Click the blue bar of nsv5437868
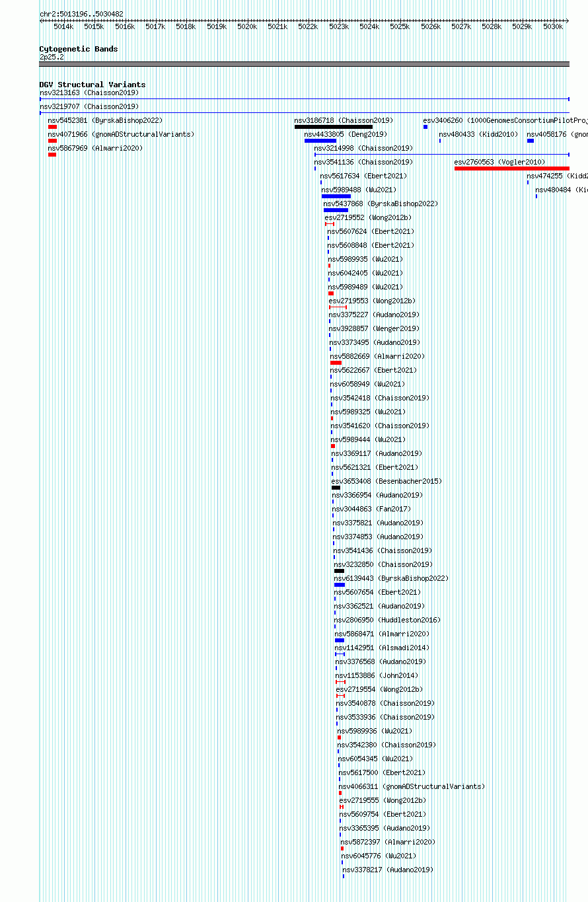Viewport: 588px width, 902px height. point(336,210)
